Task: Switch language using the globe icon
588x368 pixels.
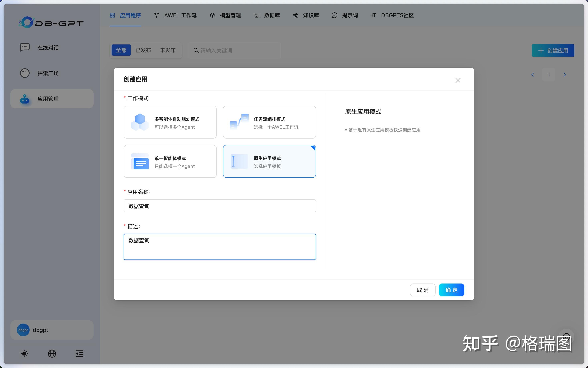Action: pos(52,353)
